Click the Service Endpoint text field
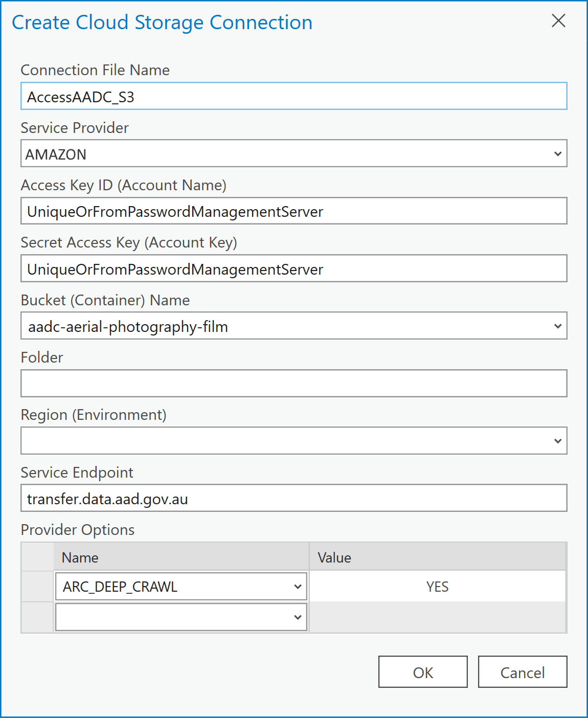This screenshot has width=588, height=718. [x=294, y=498]
